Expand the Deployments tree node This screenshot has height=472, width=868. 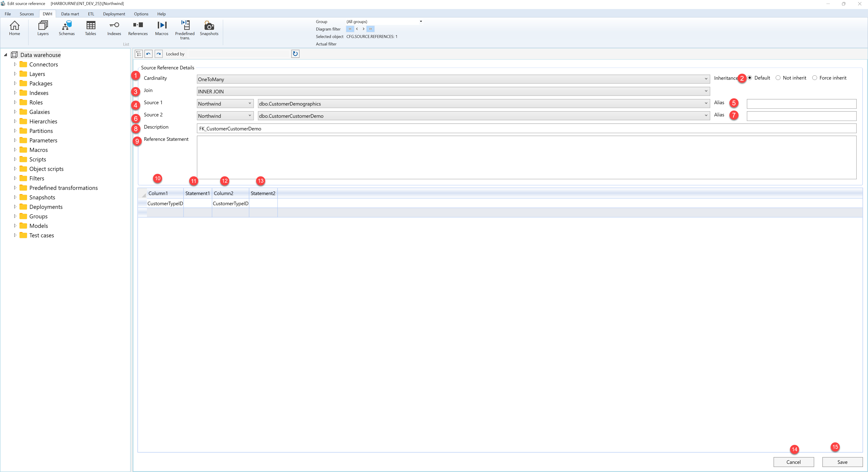(15, 207)
